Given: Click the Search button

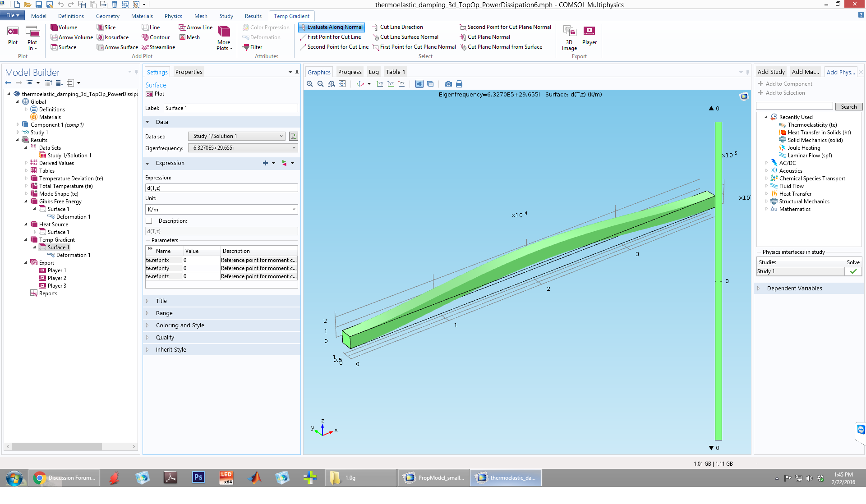Looking at the screenshot, I should point(848,107).
